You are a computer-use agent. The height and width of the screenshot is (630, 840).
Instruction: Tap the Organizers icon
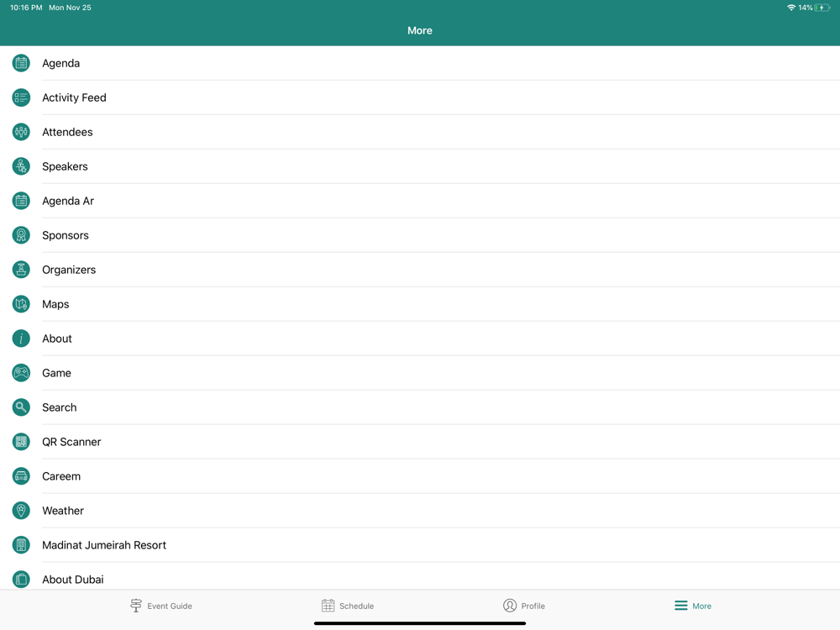pos(21,270)
